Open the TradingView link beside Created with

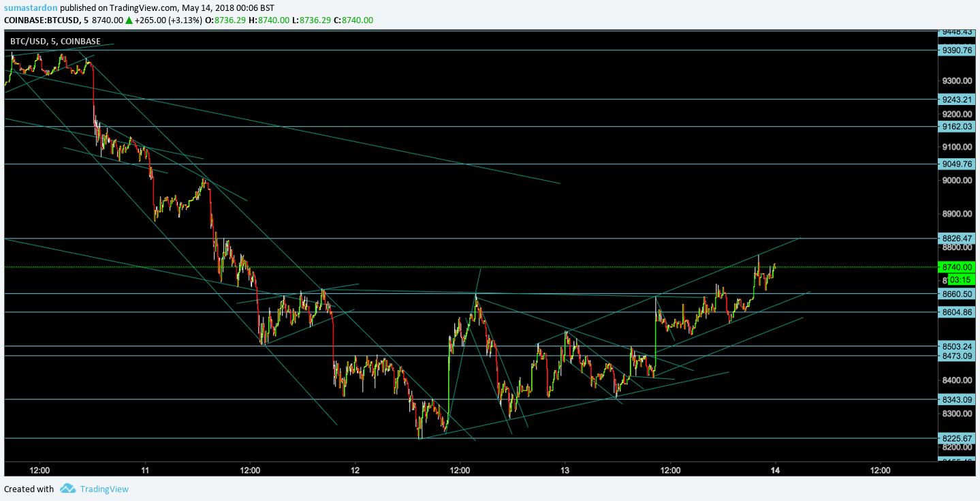(104, 489)
